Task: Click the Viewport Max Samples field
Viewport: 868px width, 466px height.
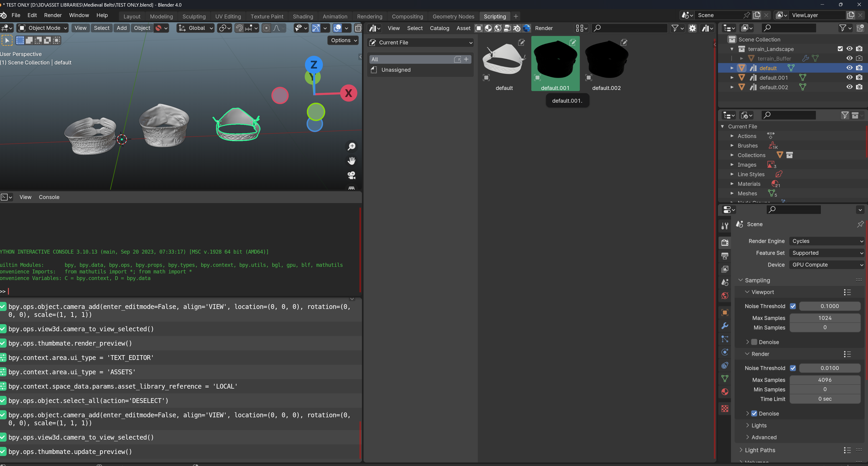Action: pos(825,318)
